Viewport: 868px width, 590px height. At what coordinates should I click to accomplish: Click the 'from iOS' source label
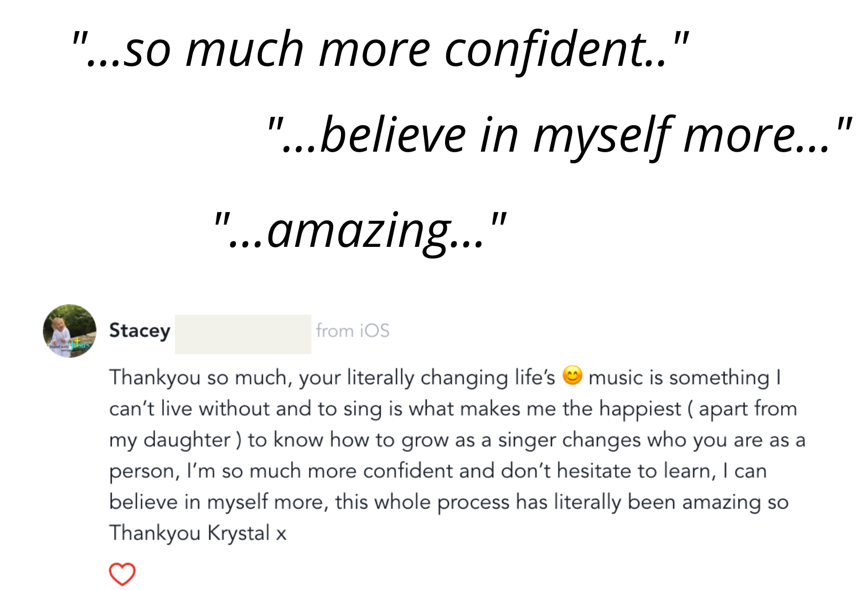click(353, 330)
